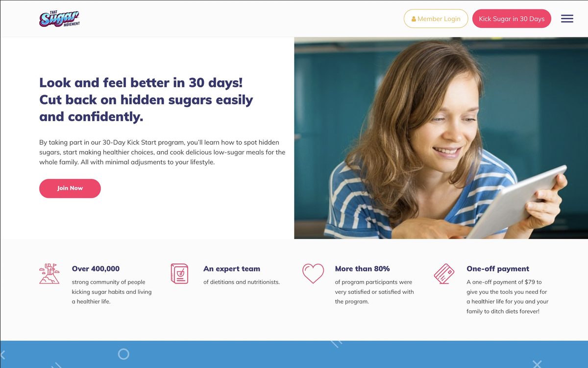Select the An expert team heading
Image resolution: width=588 pixels, height=368 pixels.
232,268
